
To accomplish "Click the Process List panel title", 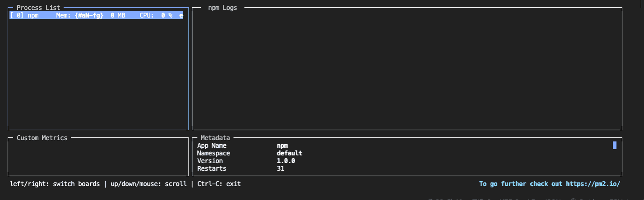I will 38,8.
